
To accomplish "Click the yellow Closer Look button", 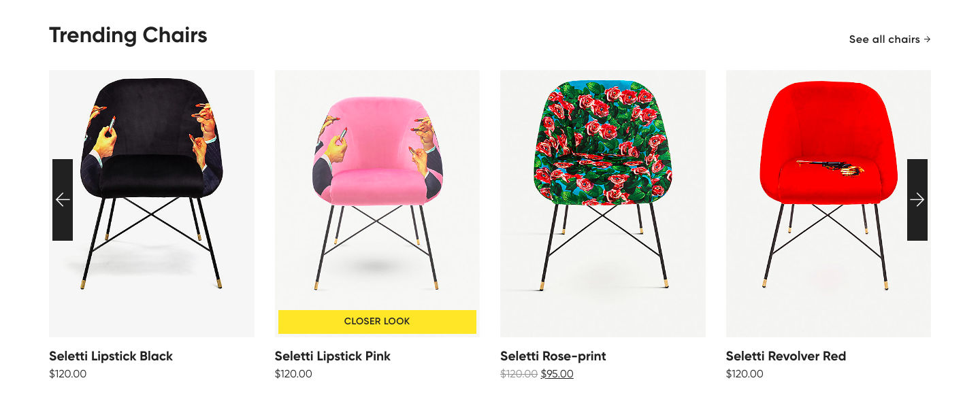I will click(x=377, y=322).
